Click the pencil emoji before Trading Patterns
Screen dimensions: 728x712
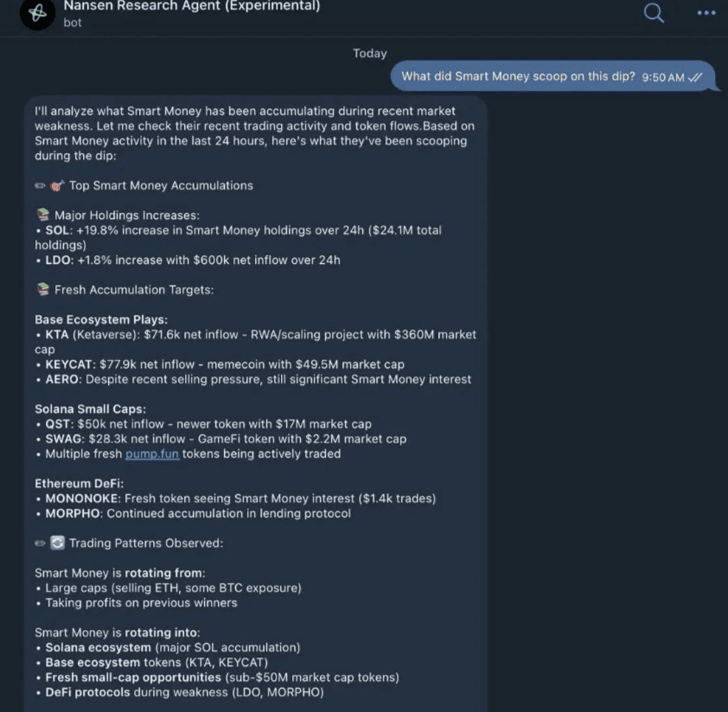point(41,543)
